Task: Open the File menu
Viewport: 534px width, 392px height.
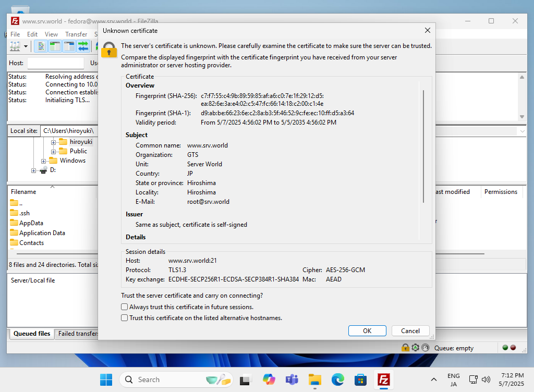Action: click(x=15, y=34)
